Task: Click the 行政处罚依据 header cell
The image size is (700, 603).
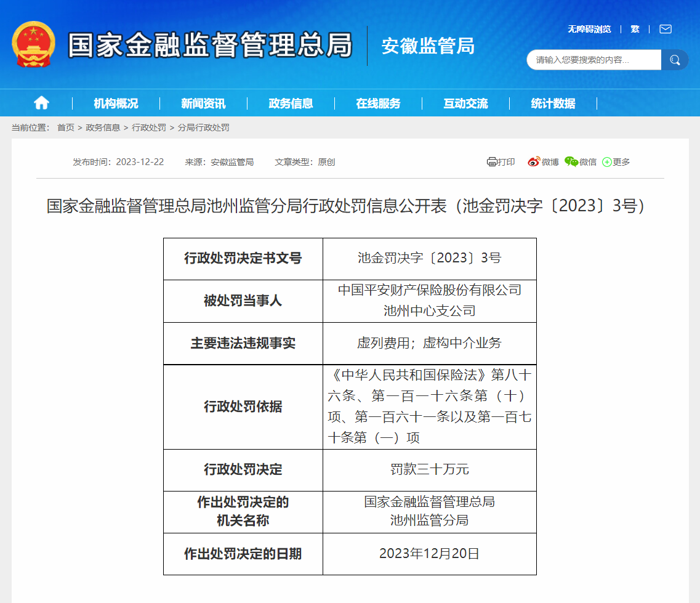Action: 243,407
